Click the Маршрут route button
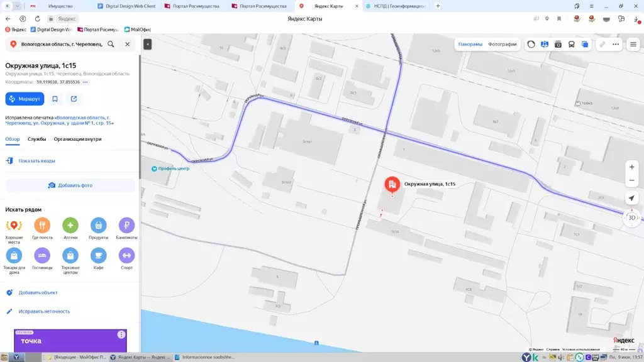 [25, 99]
